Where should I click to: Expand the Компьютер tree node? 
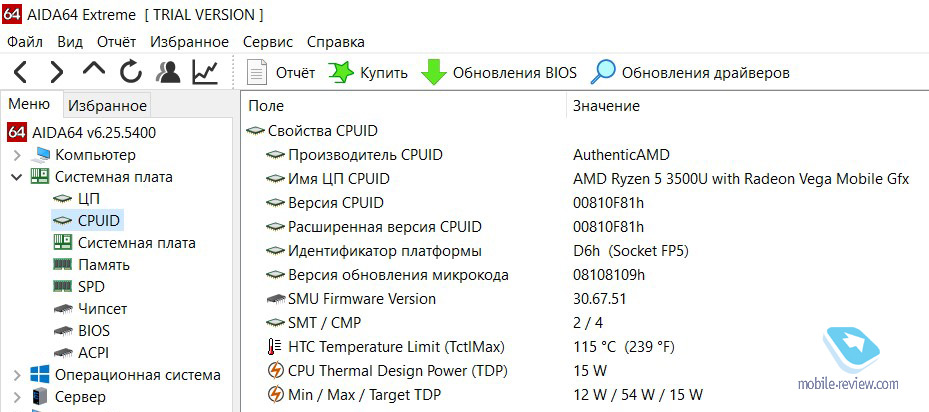tap(17, 155)
